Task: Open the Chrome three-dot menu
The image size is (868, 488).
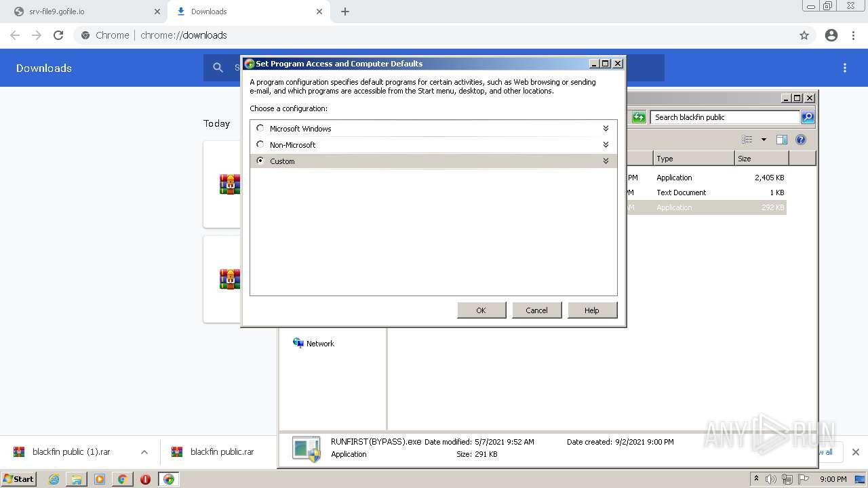Action: [x=854, y=35]
